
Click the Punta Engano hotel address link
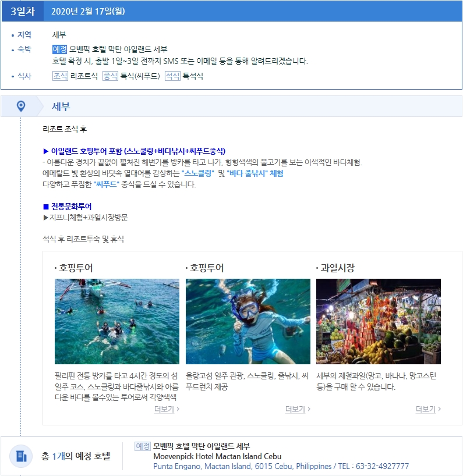point(281,466)
